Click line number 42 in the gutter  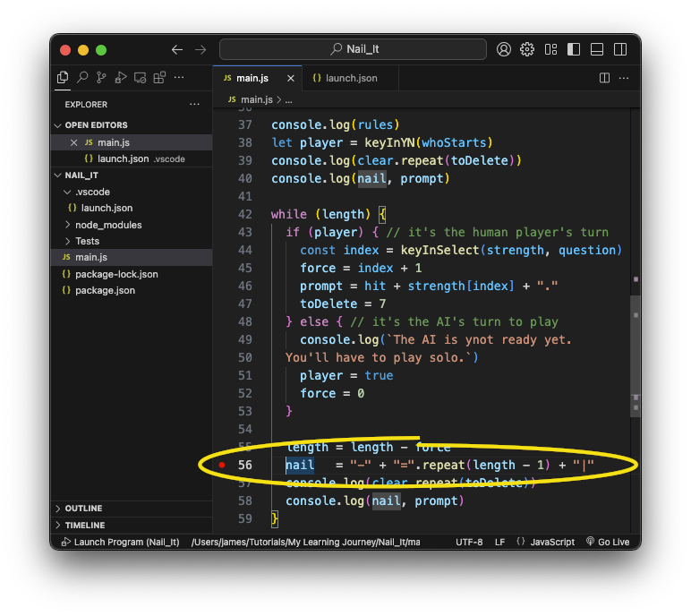point(245,214)
